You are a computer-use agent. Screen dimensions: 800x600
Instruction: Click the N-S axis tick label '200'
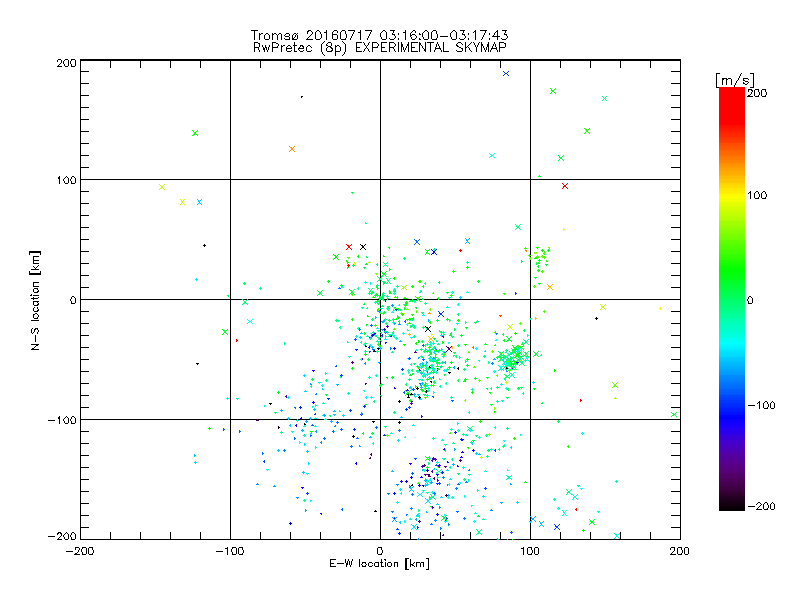66,63
